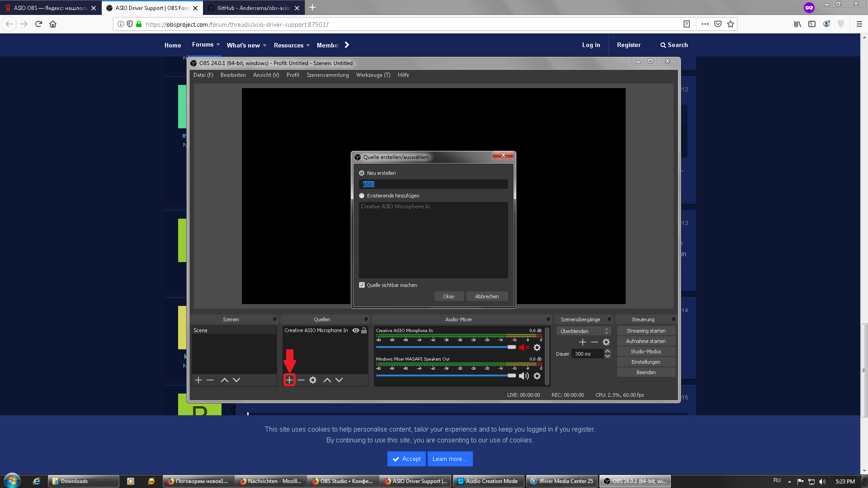
Task: Accept the cookies notice
Action: click(406, 459)
